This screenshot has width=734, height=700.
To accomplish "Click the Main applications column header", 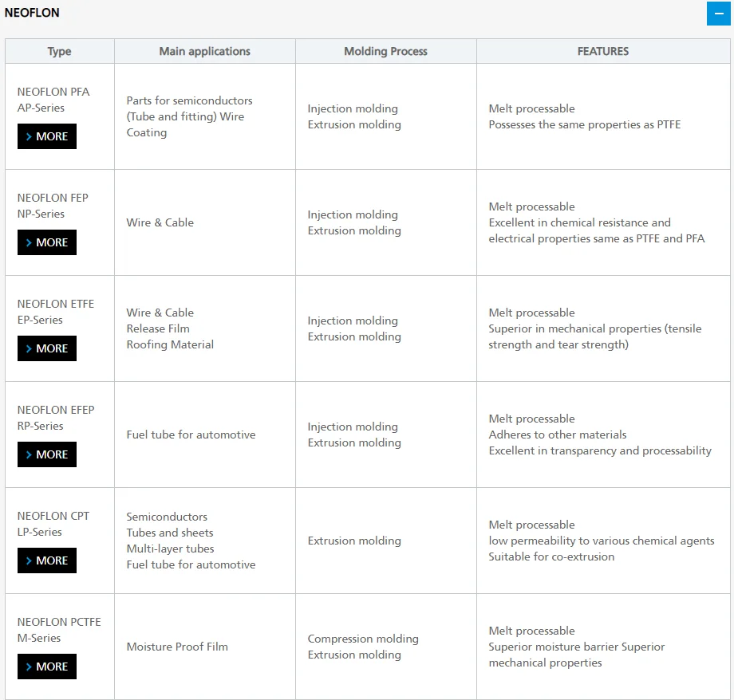I will point(204,51).
